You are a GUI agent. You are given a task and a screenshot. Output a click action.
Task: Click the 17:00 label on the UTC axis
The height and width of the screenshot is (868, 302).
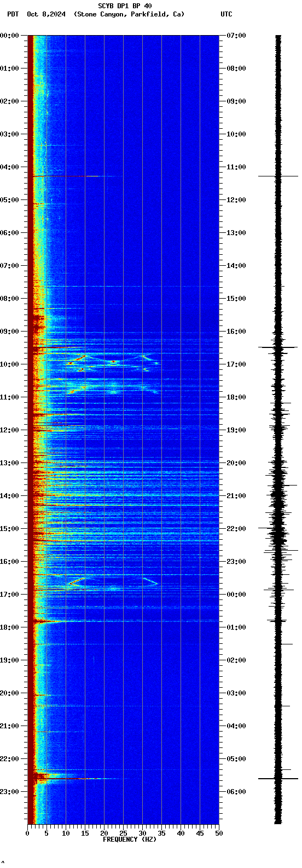[236, 364]
